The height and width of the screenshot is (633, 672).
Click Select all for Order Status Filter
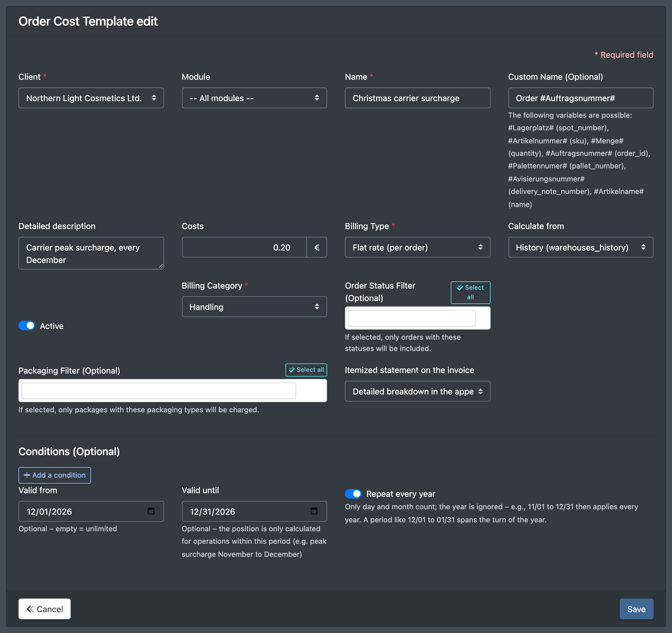470,292
